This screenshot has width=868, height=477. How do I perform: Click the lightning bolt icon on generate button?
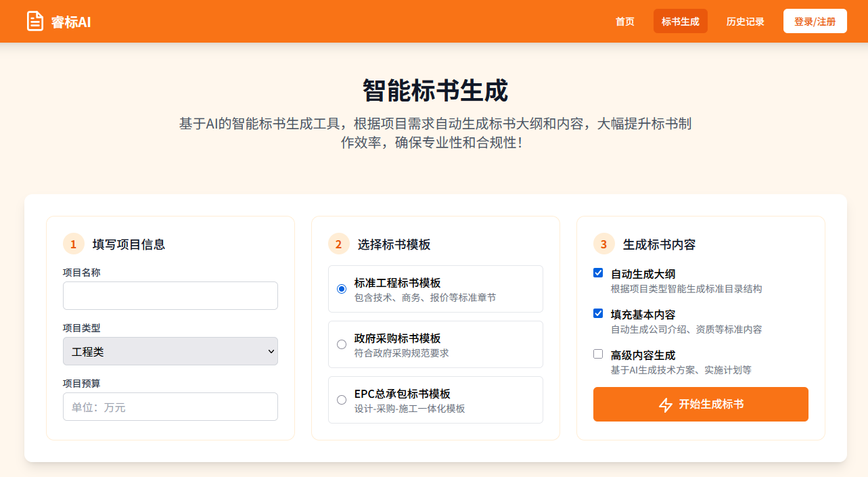coord(666,405)
